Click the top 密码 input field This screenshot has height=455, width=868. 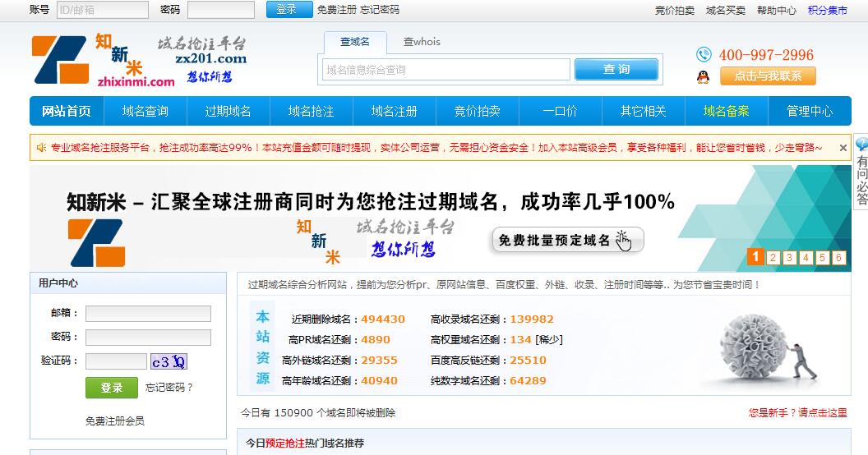coord(221,9)
